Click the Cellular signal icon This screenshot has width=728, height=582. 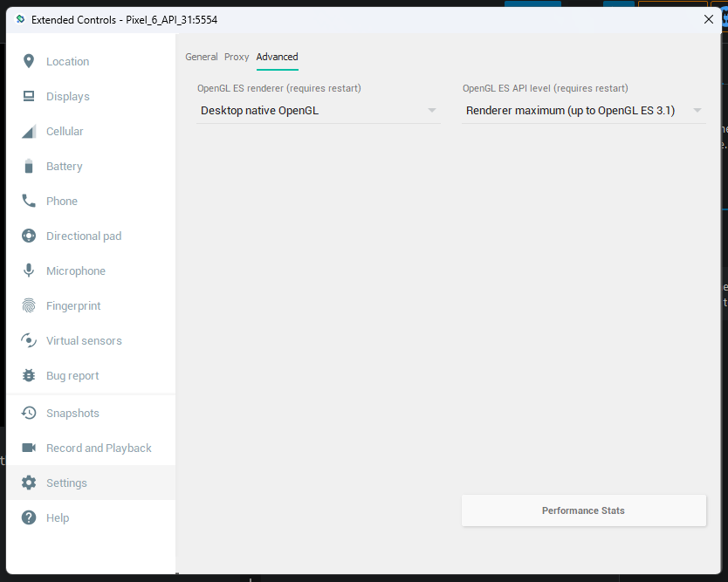pos(29,132)
